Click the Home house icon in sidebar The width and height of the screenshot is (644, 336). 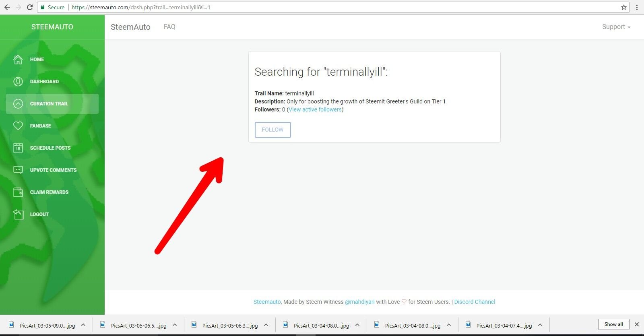[18, 60]
